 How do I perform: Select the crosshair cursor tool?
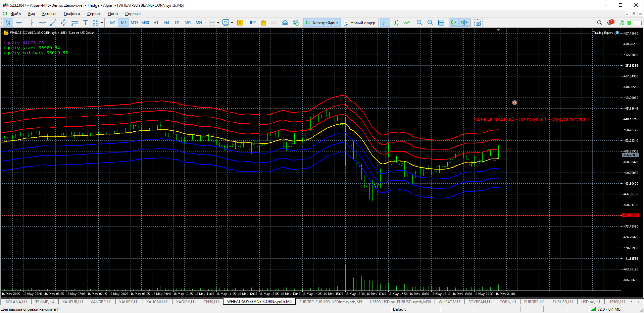coord(19,23)
